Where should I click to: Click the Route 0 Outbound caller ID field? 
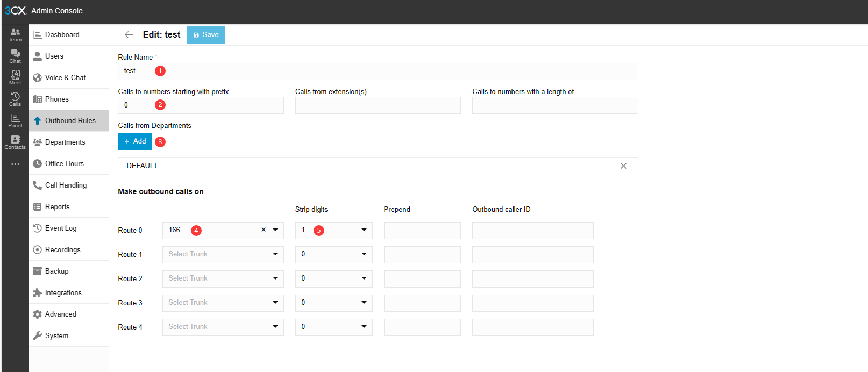tap(533, 230)
